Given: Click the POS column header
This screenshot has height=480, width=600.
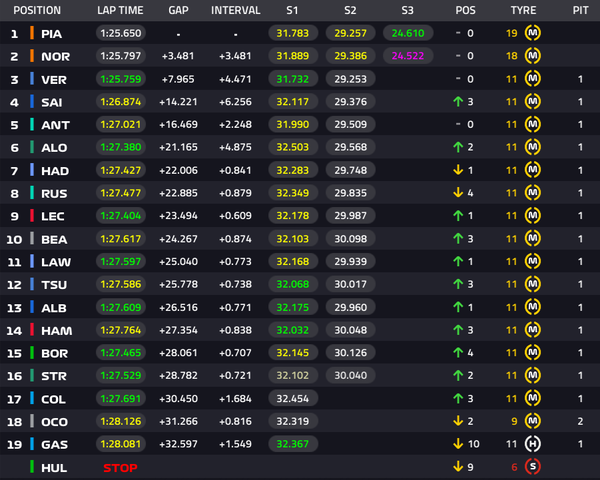Looking at the screenshot, I should point(465,10).
